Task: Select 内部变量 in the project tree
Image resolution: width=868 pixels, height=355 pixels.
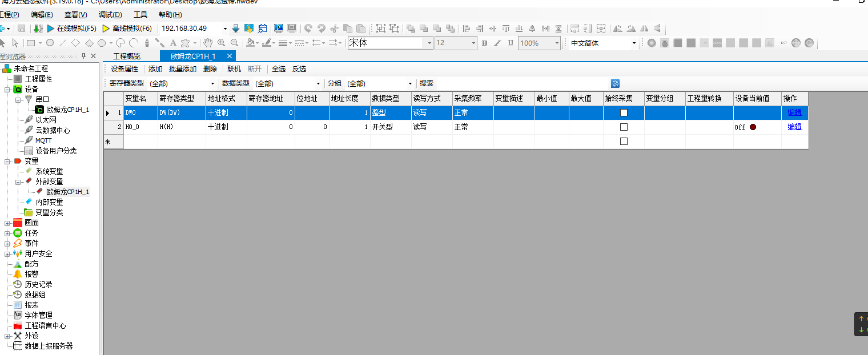Action: pyautogui.click(x=50, y=202)
